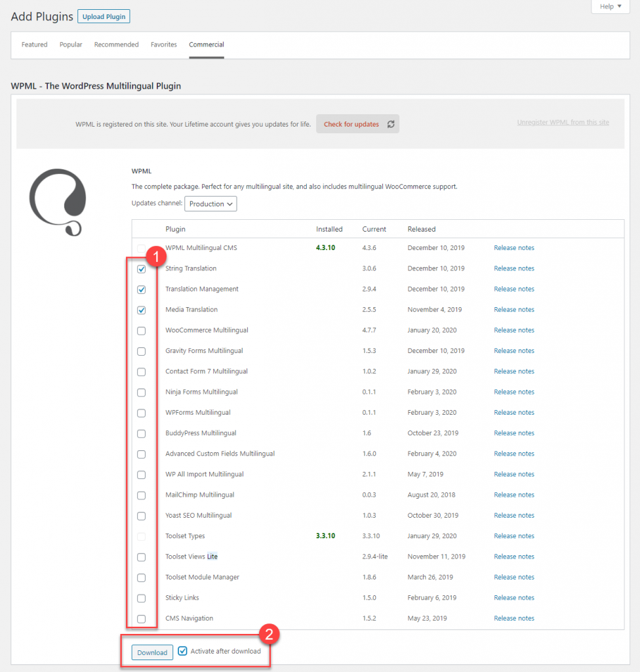
Task: Open Release notes for Yoast SEO Multilingual
Action: (x=514, y=515)
